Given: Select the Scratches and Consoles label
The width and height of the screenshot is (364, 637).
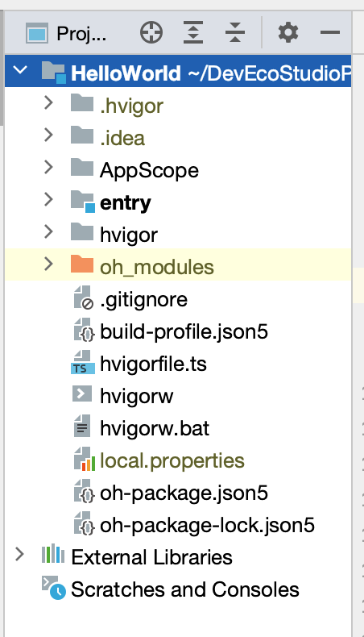Looking at the screenshot, I should point(185,589).
